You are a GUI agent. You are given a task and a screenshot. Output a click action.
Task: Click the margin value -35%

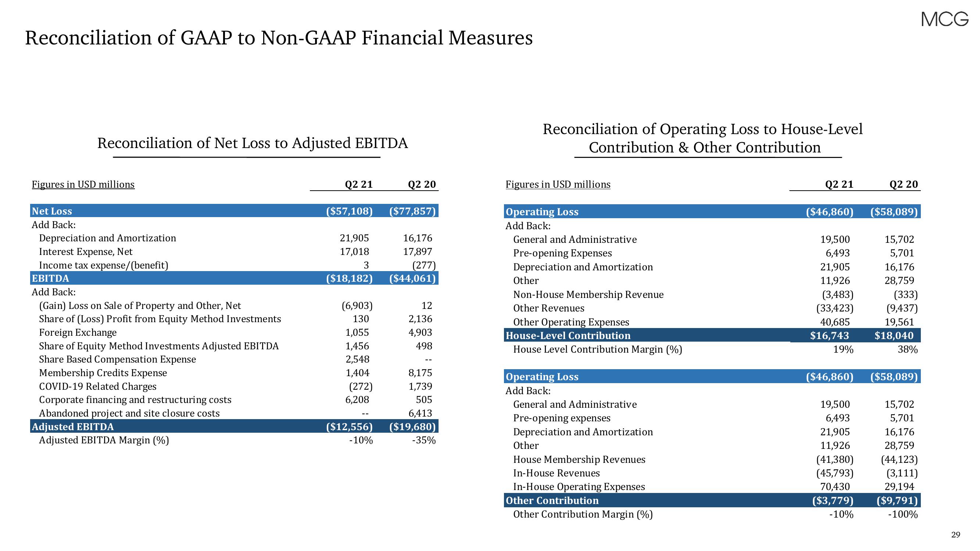424,440
